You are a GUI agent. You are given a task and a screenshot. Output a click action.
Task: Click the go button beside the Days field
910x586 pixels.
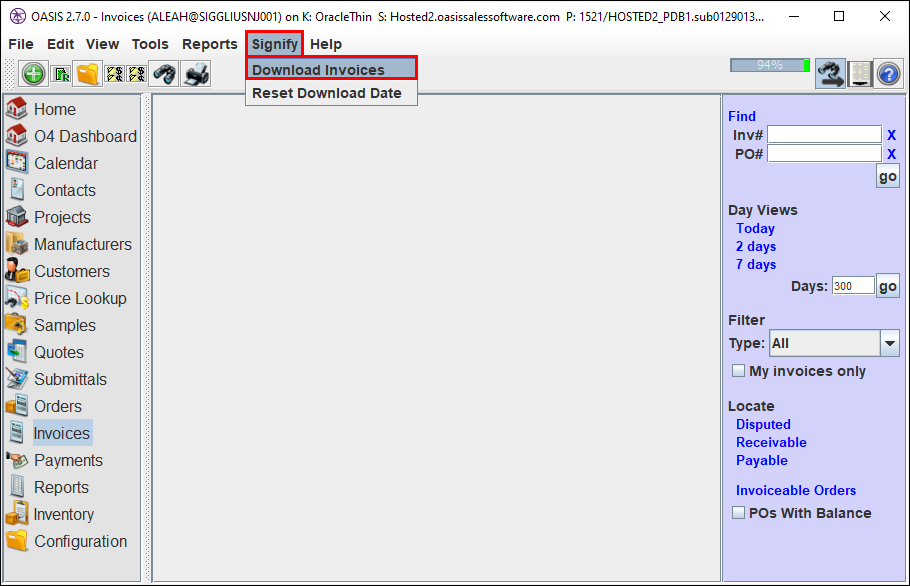pos(887,286)
